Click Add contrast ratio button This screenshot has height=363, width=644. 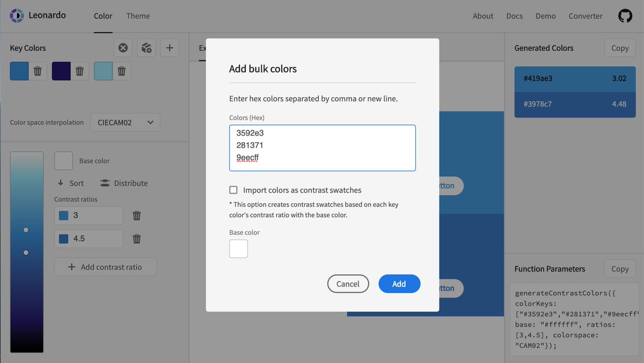pyautogui.click(x=105, y=267)
